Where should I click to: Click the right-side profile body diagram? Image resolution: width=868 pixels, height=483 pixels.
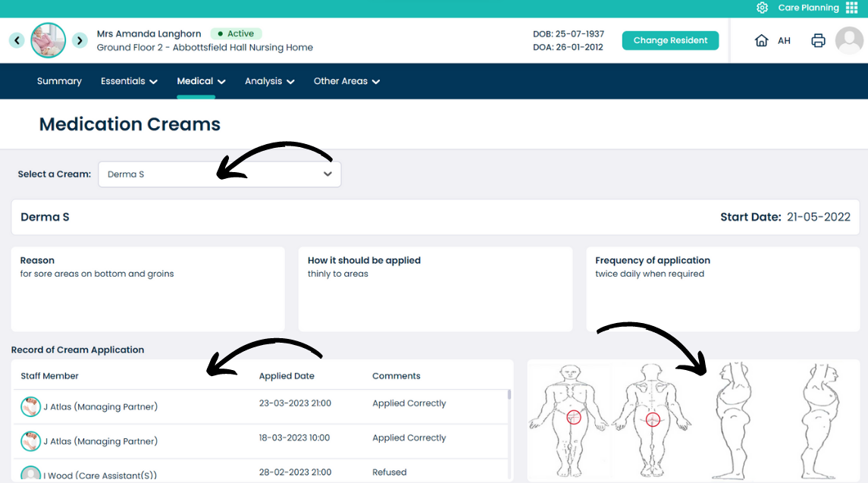coord(819,421)
